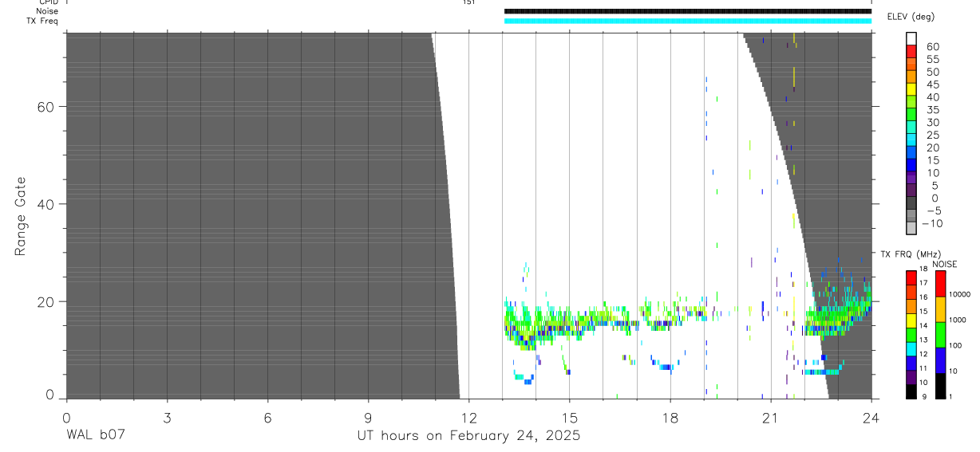Click the 'NOISE' legend title above the right bar
980x452 pixels.
(945, 264)
